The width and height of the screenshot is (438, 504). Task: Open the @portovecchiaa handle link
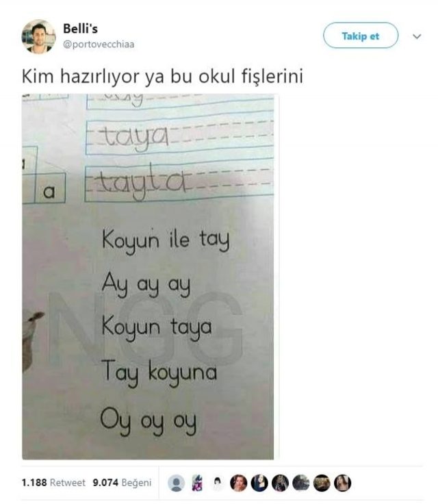[99, 44]
